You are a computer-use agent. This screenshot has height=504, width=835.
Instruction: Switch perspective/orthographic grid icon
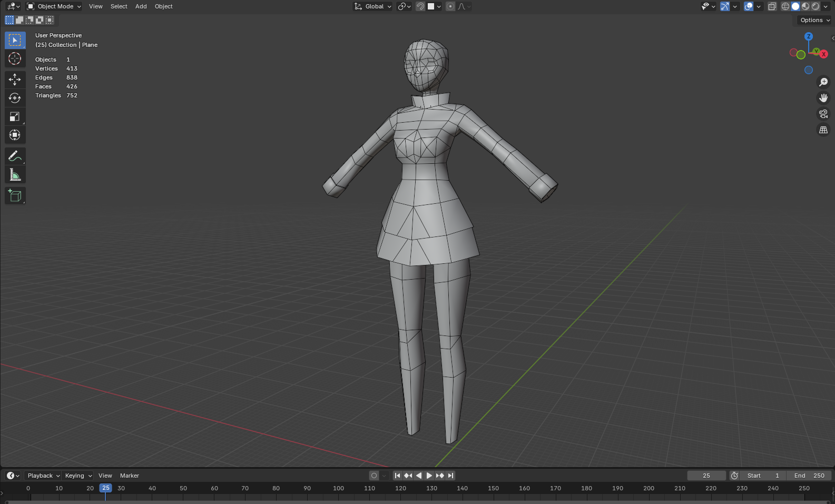pos(823,130)
